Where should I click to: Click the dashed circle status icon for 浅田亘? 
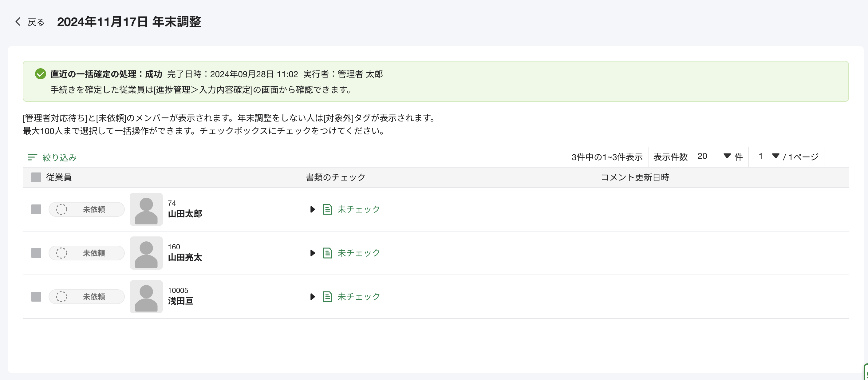(x=61, y=297)
